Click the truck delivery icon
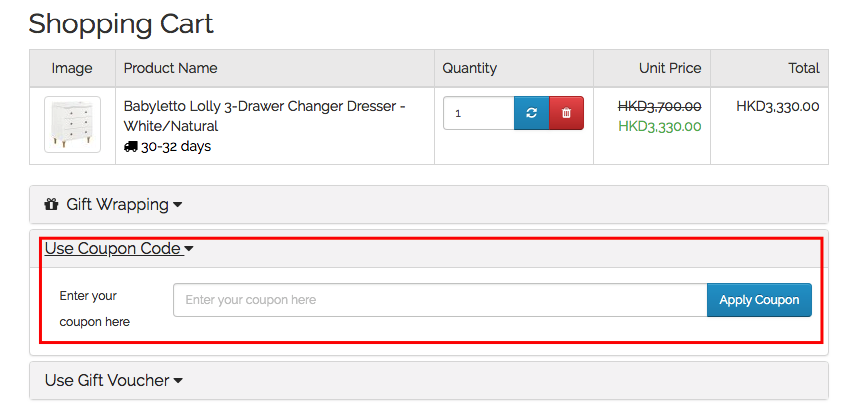This screenshot has height=403, width=858. (x=130, y=147)
